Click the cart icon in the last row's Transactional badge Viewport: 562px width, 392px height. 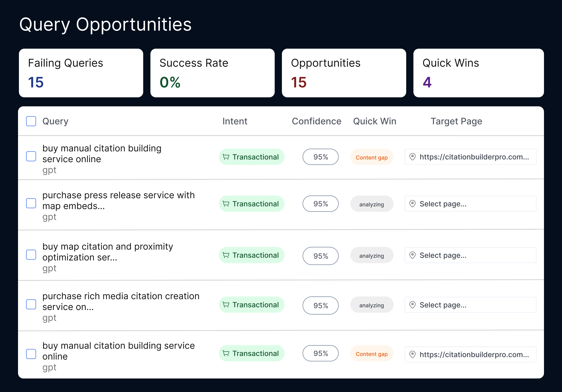click(x=226, y=353)
